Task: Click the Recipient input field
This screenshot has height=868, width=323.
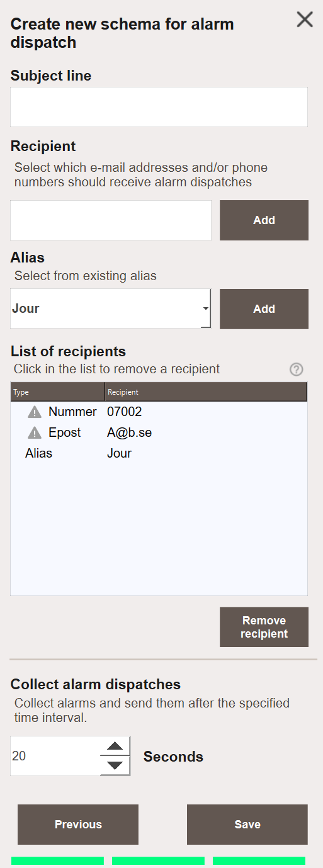Action: click(x=111, y=220)
